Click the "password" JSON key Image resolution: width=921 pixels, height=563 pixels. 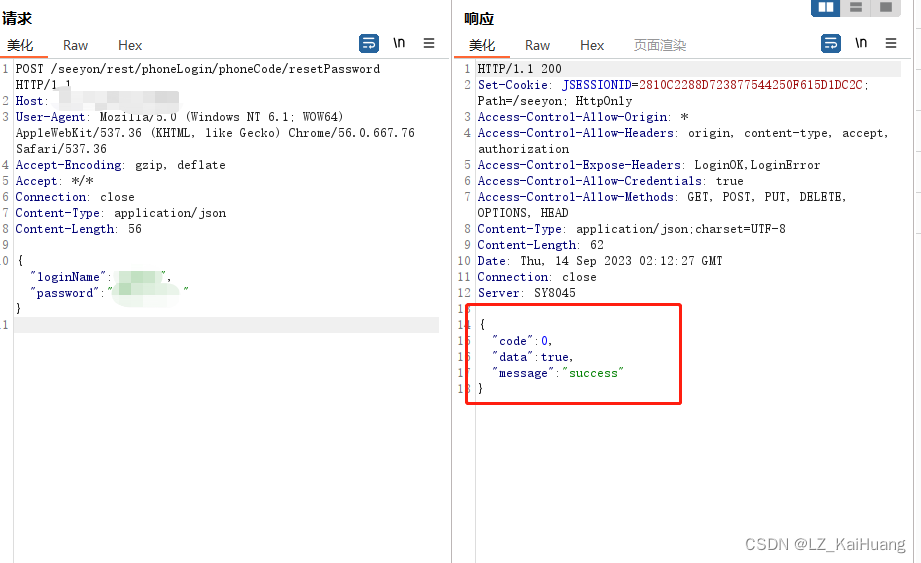(65, 293)
